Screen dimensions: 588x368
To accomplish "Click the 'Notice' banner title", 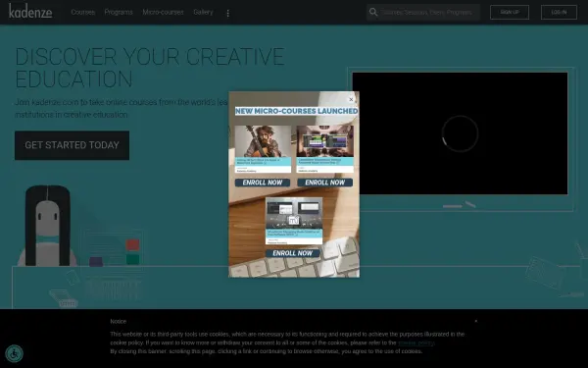I will [119, 322].
